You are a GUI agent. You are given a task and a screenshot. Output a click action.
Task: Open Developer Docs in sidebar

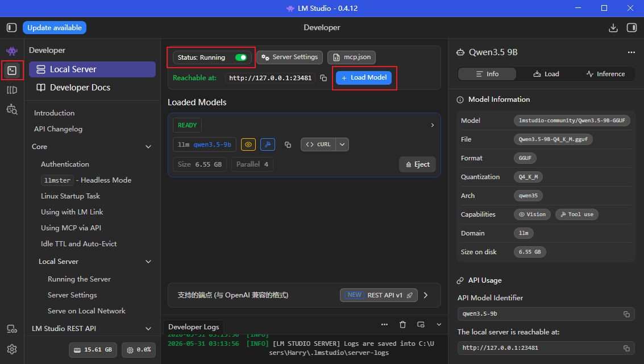[92, 88]
